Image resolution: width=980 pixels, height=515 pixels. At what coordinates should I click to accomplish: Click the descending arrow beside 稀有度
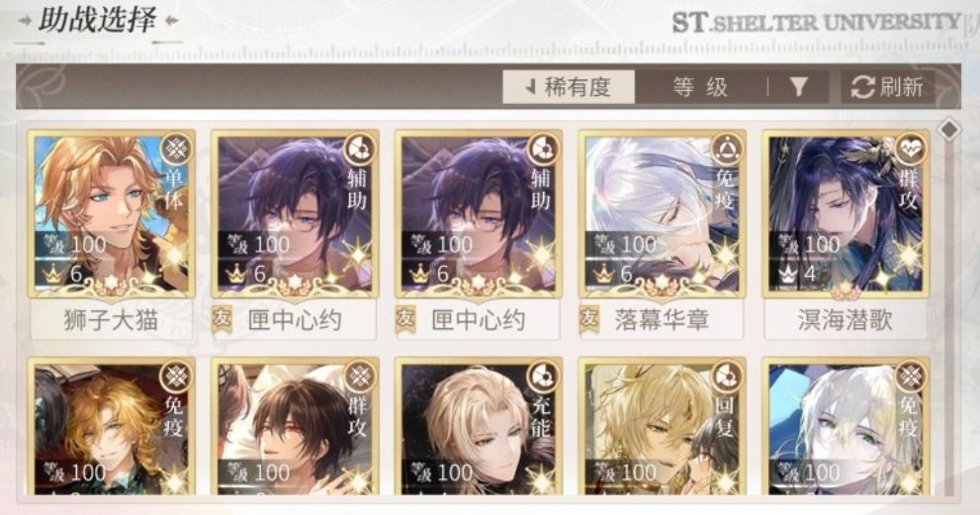click(x=531, y=87)
